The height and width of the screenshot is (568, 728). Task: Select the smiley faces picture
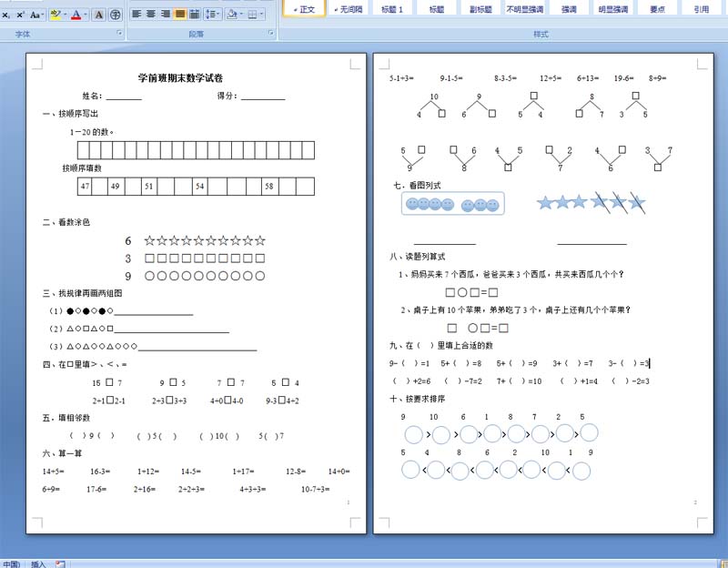coord(452,203)
